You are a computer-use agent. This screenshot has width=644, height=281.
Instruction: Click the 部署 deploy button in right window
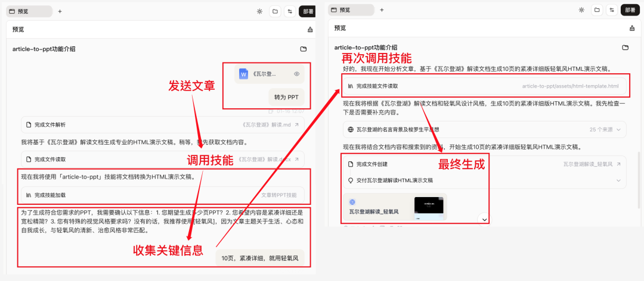tap(630, 10)
